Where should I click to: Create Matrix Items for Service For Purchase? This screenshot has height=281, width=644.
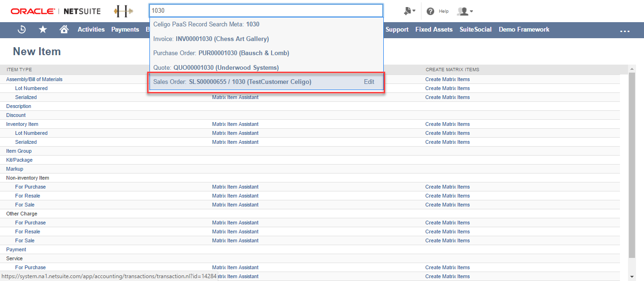pos(447,267)
